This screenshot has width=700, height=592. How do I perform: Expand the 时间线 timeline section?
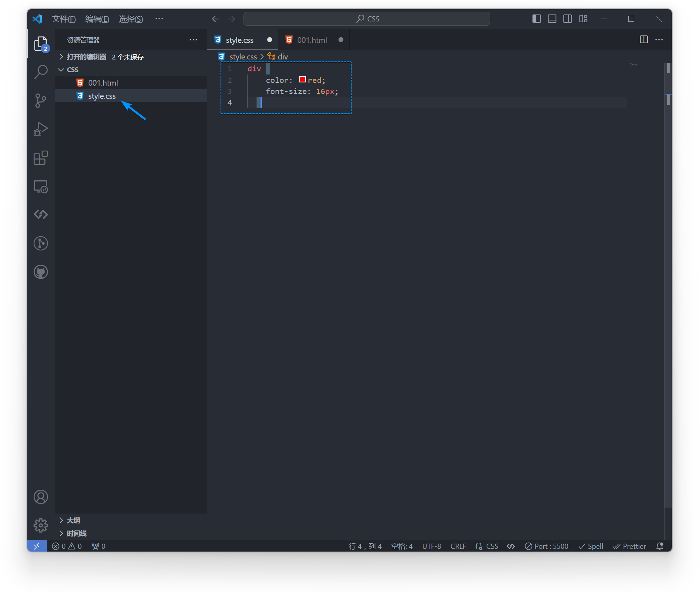[76, 533]
